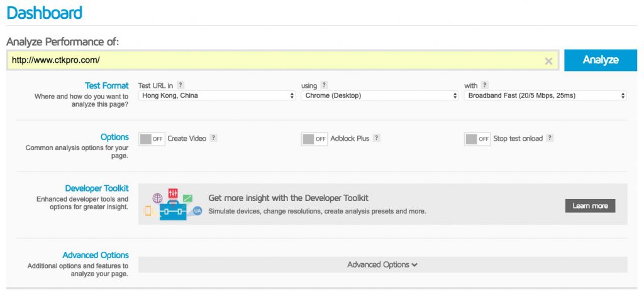The image size is (644, 292).
Task: Turn on Stop test onload switch
Action: tap(477, 139)
